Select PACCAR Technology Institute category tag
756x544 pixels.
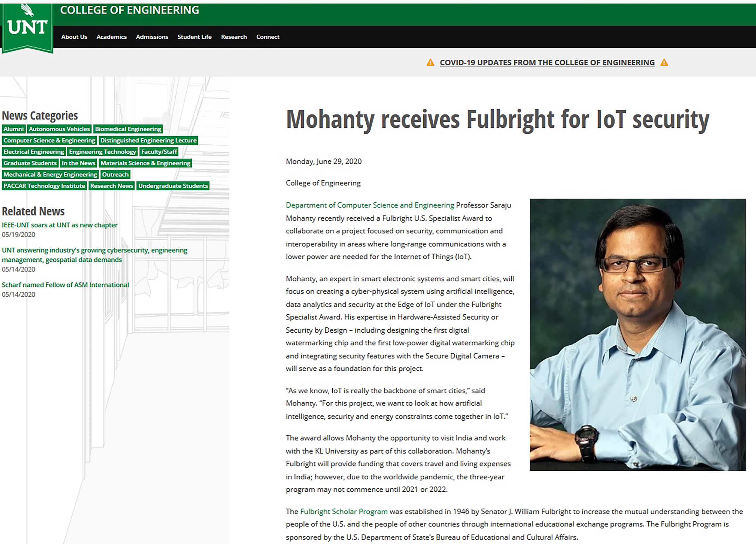[44, 186]
